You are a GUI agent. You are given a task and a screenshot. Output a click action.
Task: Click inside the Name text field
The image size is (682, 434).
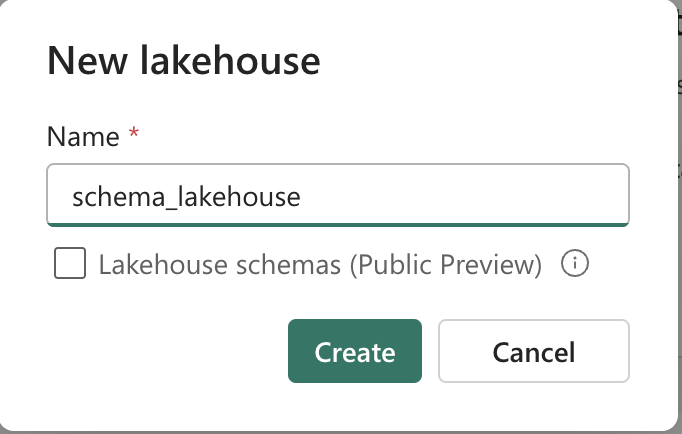tap(337, 196)
